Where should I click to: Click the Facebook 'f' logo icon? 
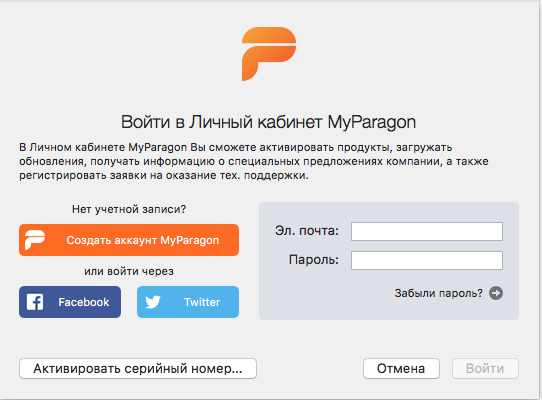pyautogui.click(x=35, y=302)
